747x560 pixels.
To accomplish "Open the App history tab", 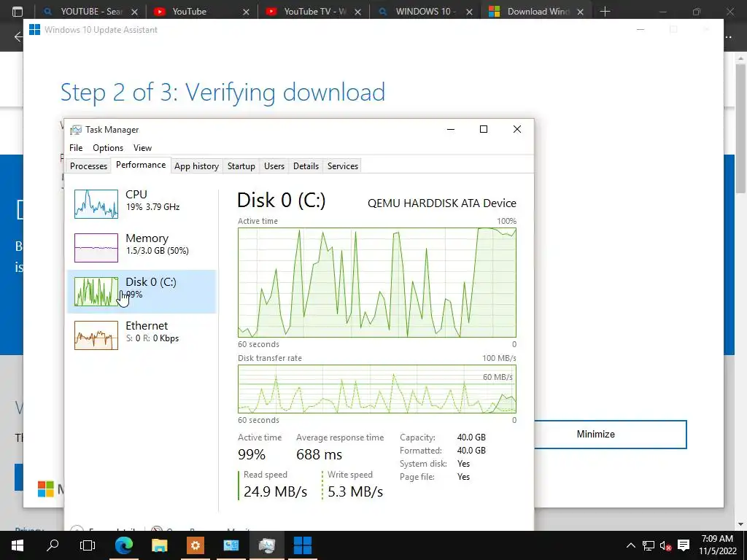I will click(x=196, y=166).
